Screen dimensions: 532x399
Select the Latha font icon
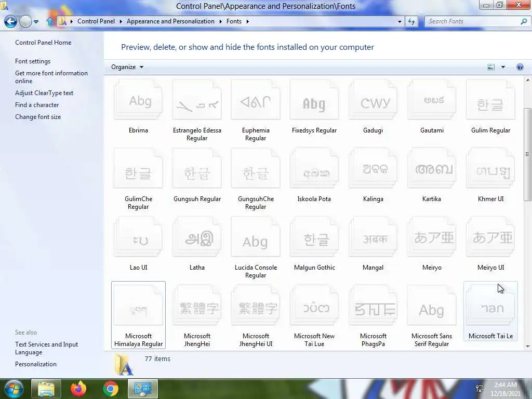pyautogui.click(x=197, y=237)
